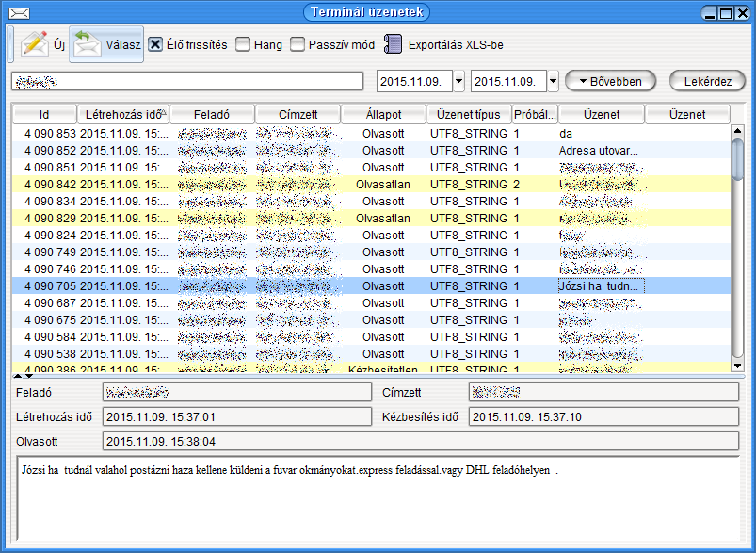Open the first date dropdown
This screenshot has width=756, height=553.
pos(458,81)
